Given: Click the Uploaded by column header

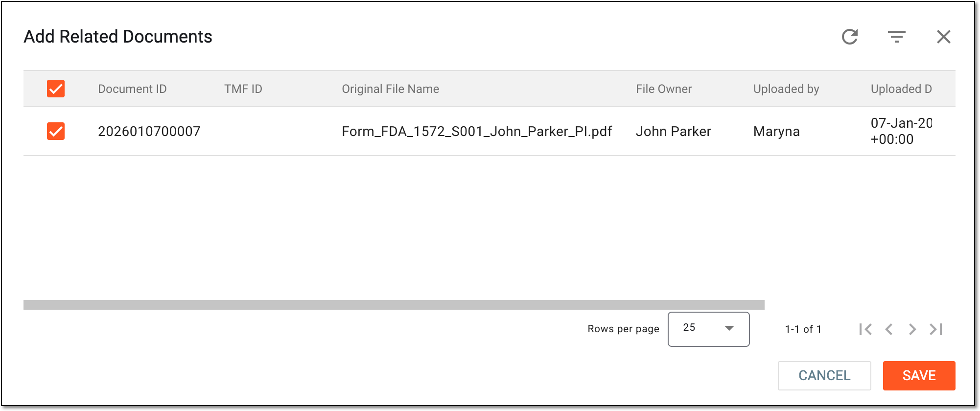Looking at the screenshot, I should [786, 89].
